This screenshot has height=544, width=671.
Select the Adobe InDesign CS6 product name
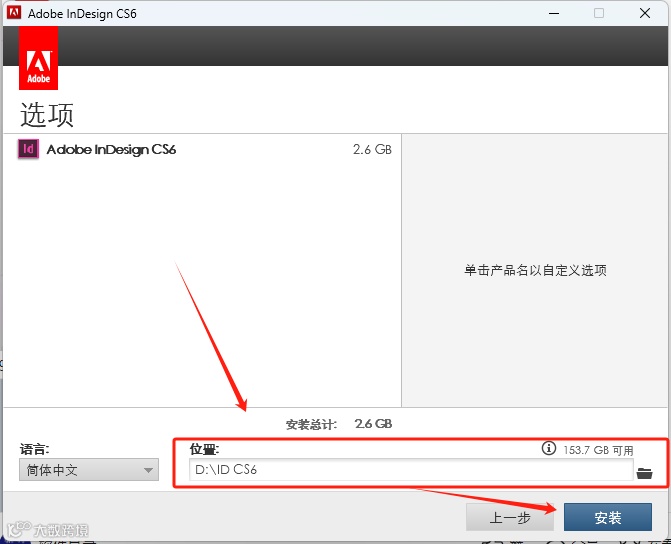click(x=111, y=149)
